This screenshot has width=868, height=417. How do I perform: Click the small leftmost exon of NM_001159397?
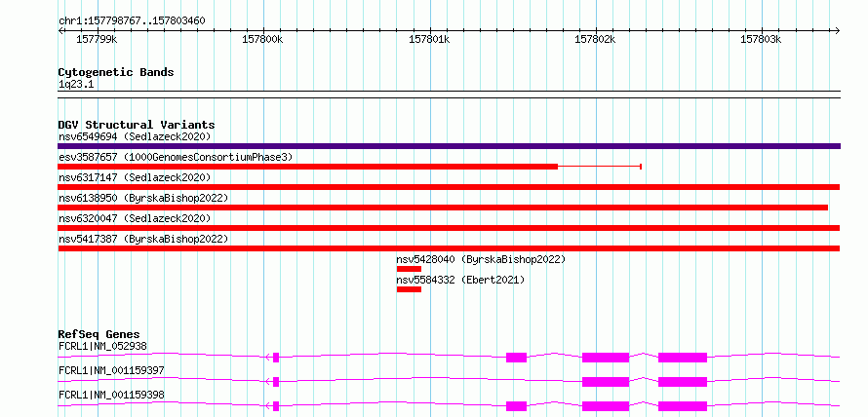(x=276, y=382)
